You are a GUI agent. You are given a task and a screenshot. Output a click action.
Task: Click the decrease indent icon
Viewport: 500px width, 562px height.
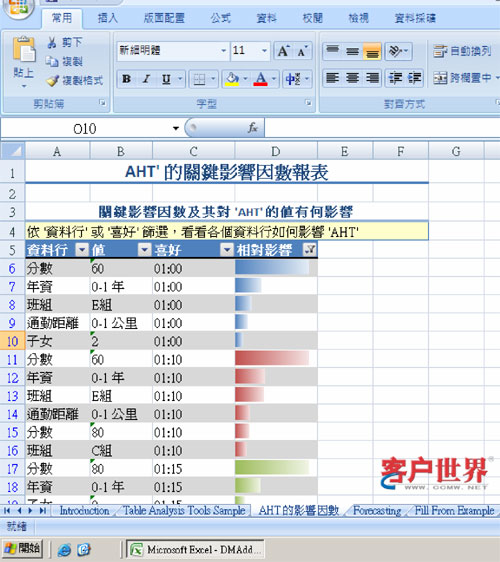(396, 78)
